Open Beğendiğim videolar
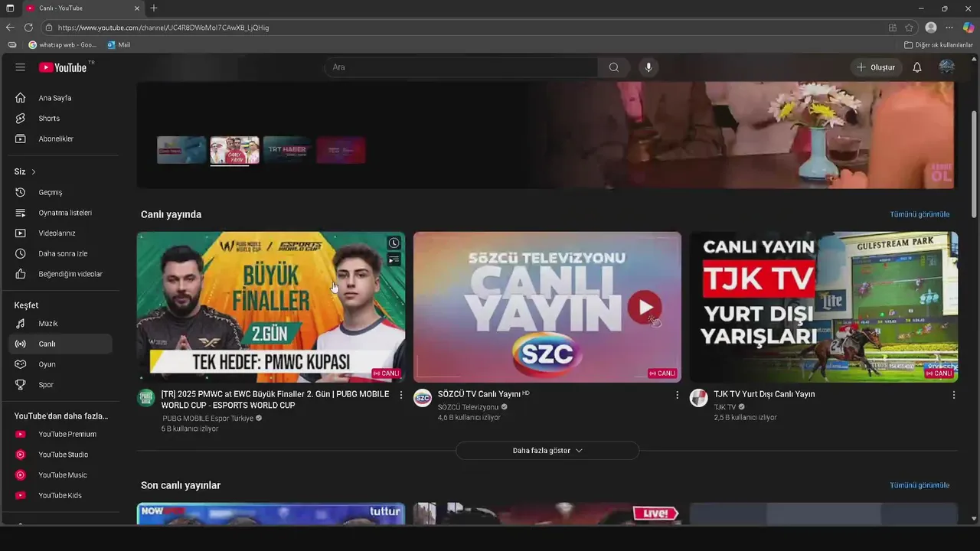The height and width of the screenshot is (551, 980). pyautogui.click(x=61, y=274)
